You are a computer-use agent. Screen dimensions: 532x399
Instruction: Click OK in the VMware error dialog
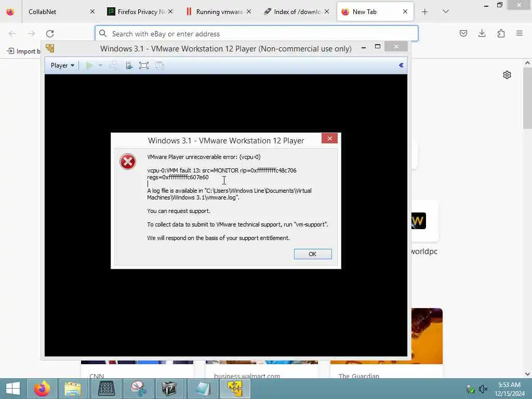tap(312, 254)
